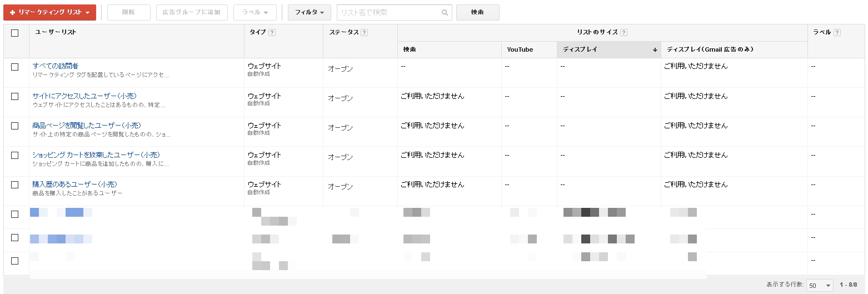Open the リマーケティング リスト dropdown button
Image resolution: width=868 pixels, height=294 pixels.
pyautogui.click(x=49, y=12)
